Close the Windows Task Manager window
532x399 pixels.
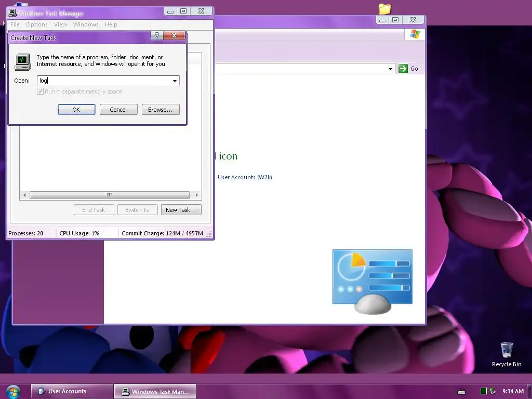[x=201, y=11]
